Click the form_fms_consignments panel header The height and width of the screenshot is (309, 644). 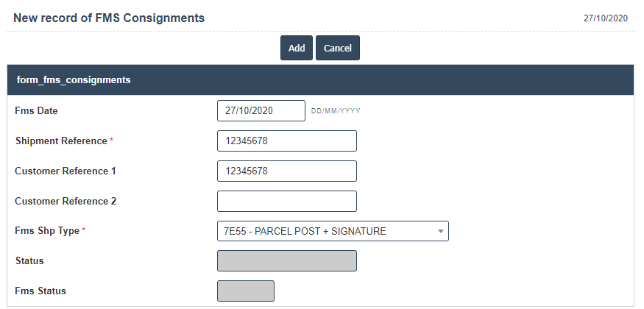click(74, 79)
